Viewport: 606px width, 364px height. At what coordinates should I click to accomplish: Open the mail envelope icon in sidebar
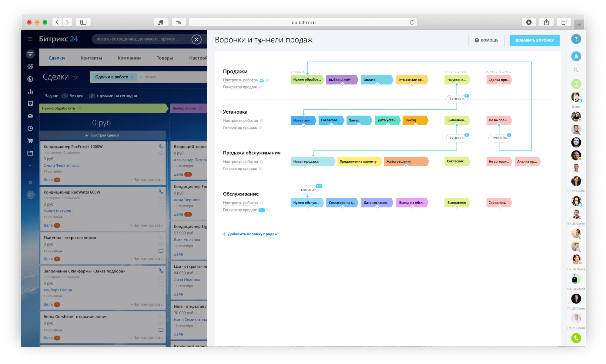30,116
